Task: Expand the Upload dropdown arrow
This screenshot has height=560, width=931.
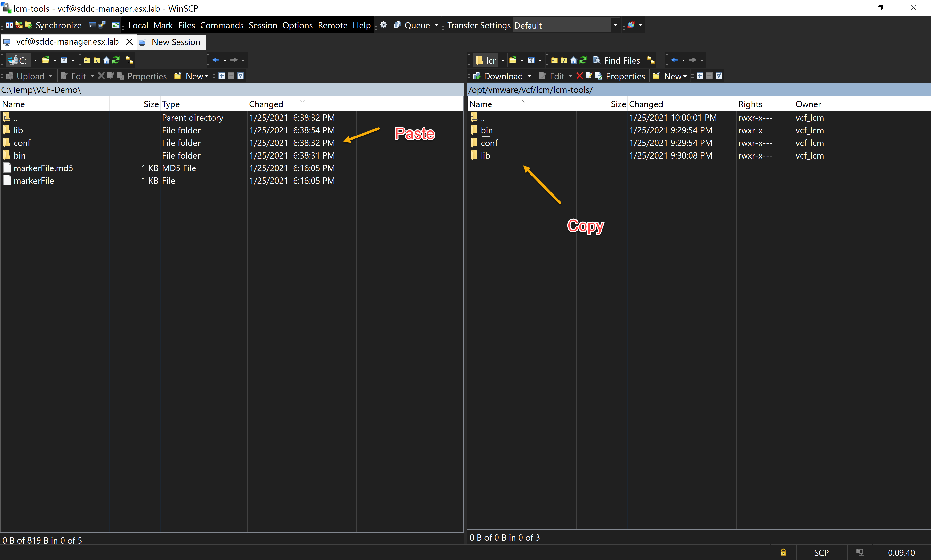Action: coord(51,76)
